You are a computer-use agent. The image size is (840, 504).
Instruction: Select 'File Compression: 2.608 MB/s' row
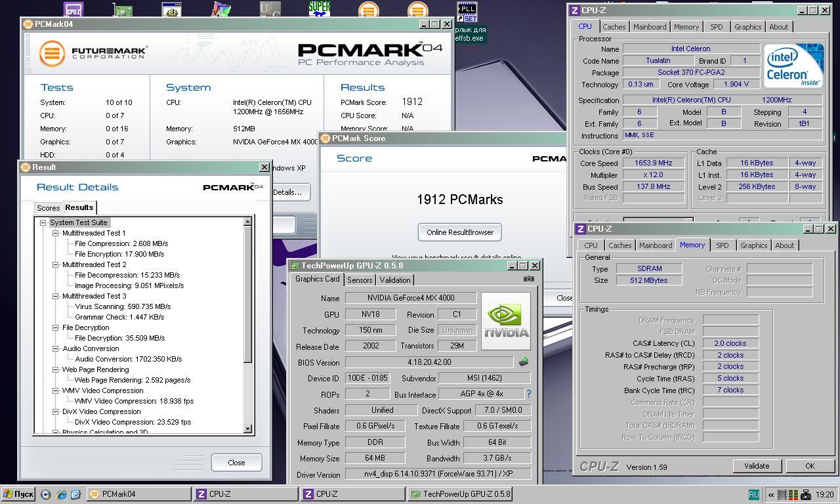click(120, 243)
